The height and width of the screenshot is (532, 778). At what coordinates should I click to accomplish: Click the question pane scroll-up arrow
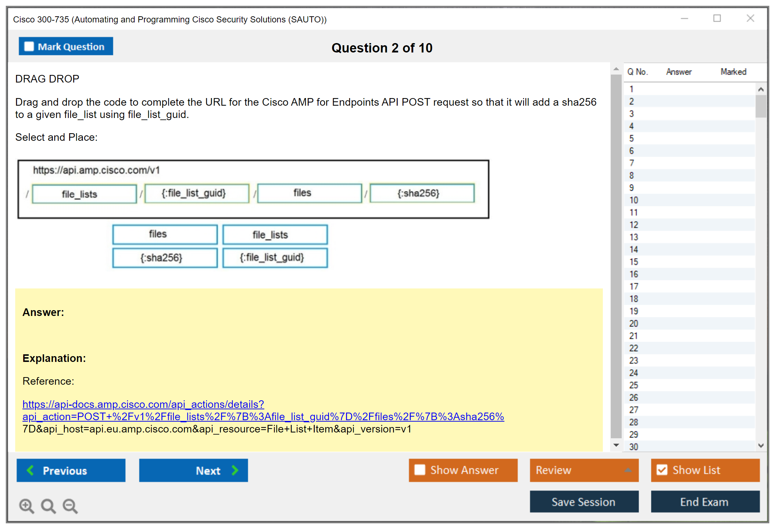[x=616, y=69]
